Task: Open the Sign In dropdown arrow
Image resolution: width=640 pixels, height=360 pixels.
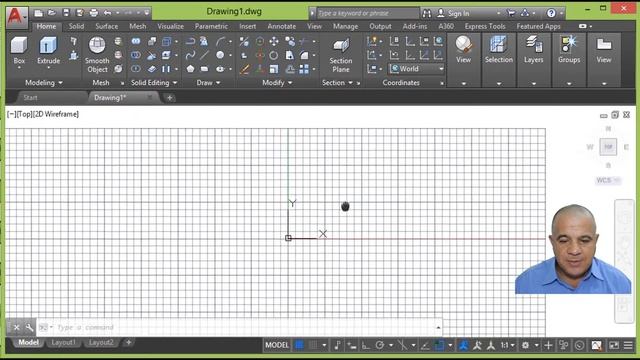Action: (498, 13)
